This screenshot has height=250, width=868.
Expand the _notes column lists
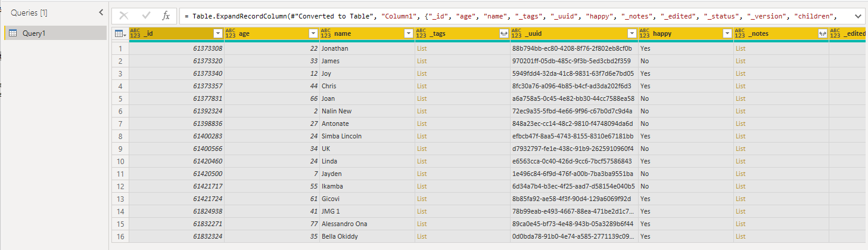[x=822, y=34]
